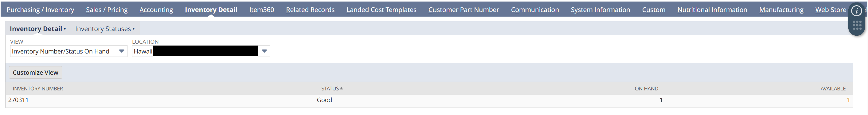Viewport: 868px width, 115px height.
Task: Open the Inventory Number/Status On Hand selector
Action: [x=68, y=51]
